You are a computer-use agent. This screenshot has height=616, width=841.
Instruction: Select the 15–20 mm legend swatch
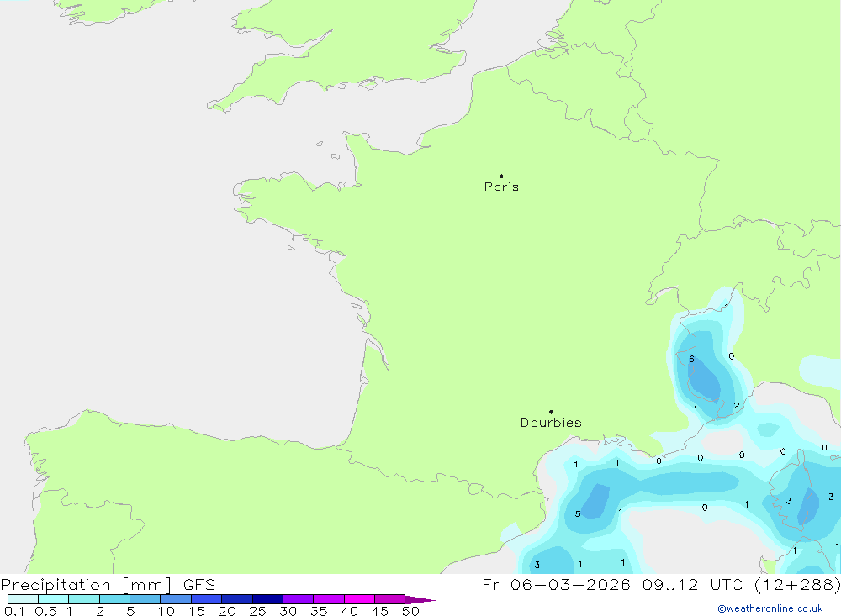[x=207, y=599]
